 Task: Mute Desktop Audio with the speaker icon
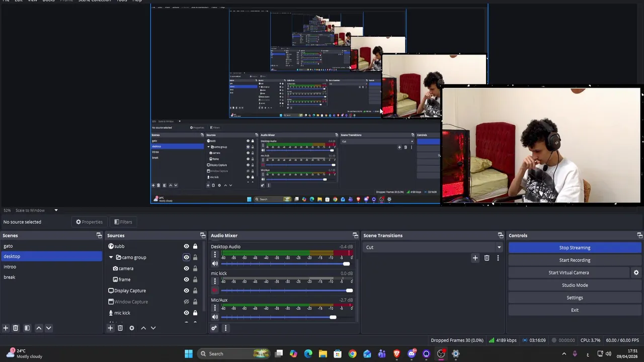coord(215,263)
